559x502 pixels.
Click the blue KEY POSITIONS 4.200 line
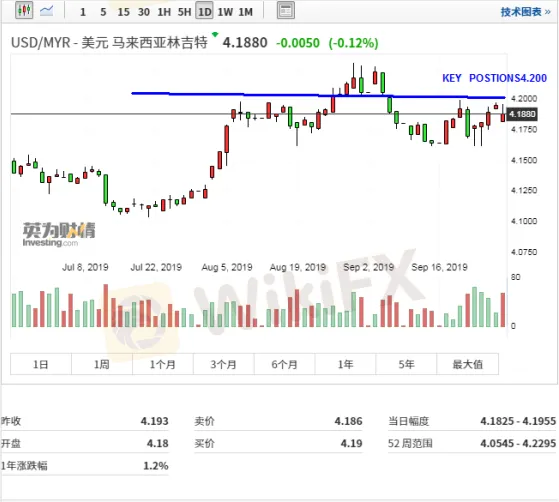318,95
